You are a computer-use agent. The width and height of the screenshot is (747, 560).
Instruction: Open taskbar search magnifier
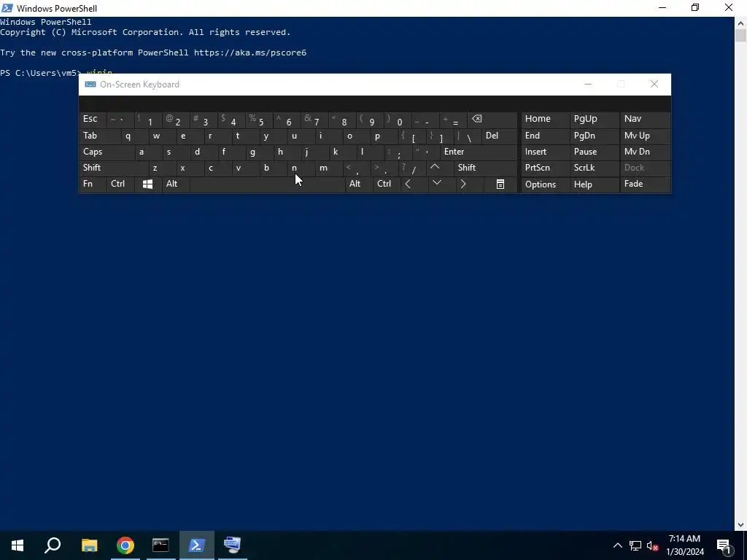[x=53, y=545]
